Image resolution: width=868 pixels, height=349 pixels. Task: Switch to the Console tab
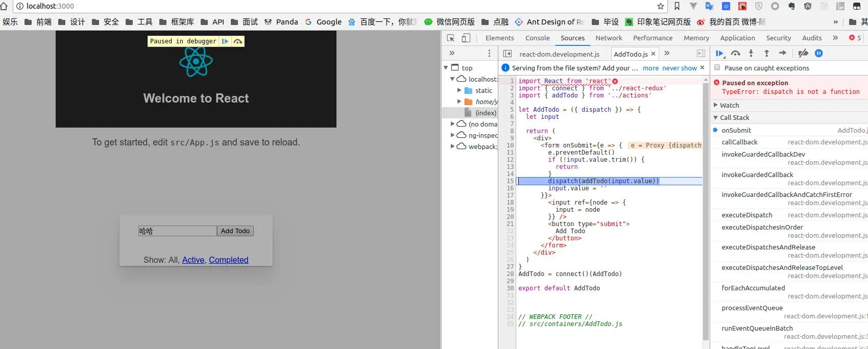click(537, 38)
